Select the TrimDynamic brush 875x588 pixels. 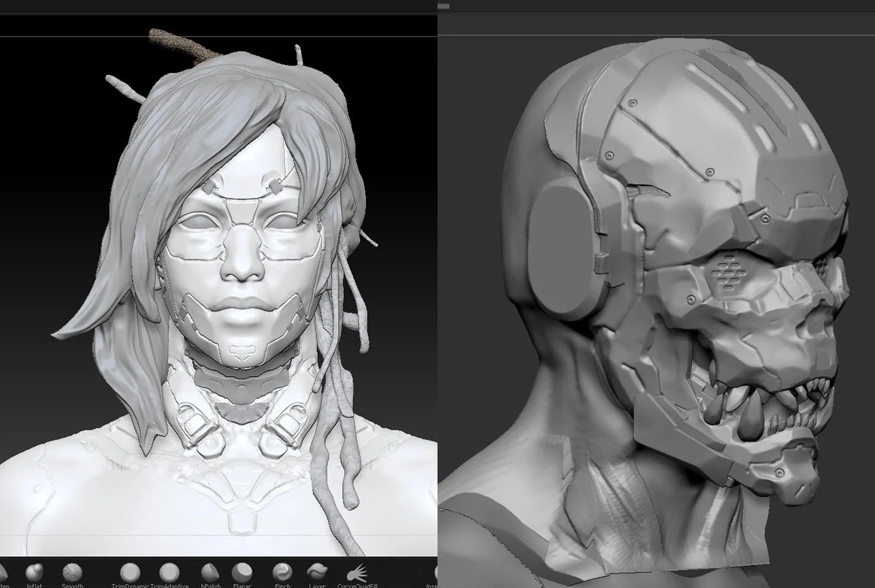[x=130, y=574]
